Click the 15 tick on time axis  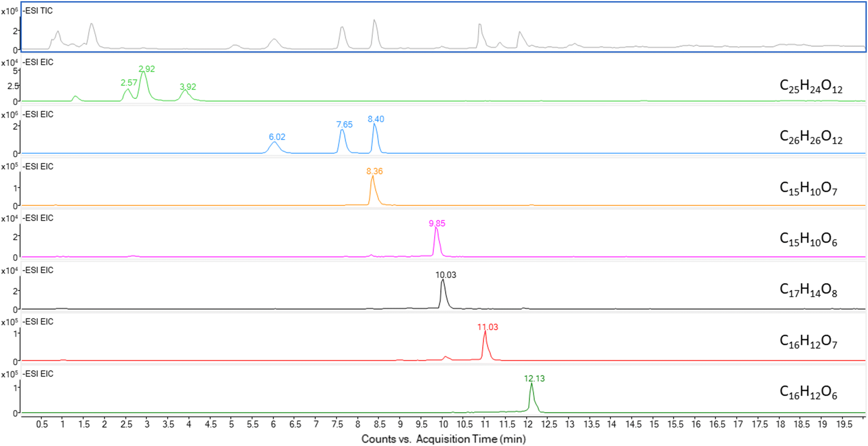point(654,424)
